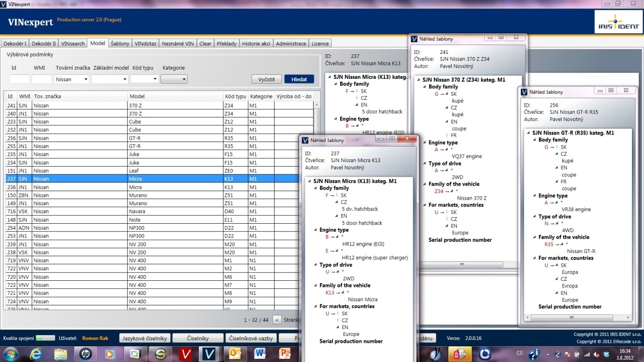Click the Hledat search button
This screenshot has width=644, height=362.
pos(299,79)
